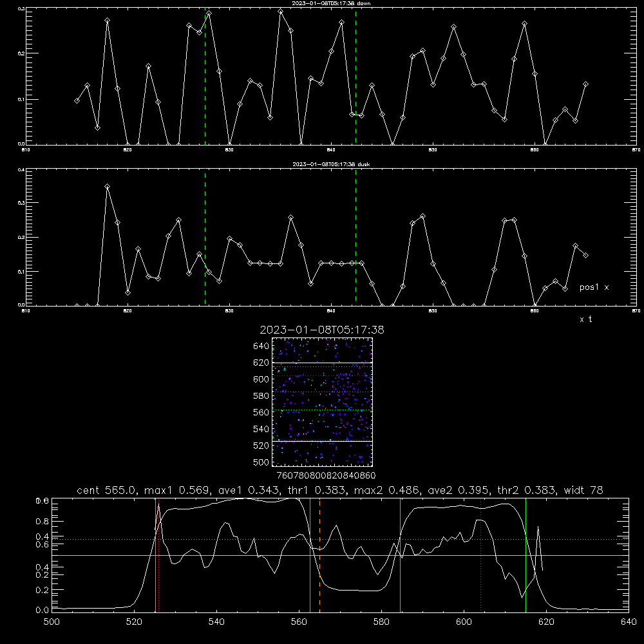
Task: Click the orange dashed center line in profile plot
Action: (319, 555)
